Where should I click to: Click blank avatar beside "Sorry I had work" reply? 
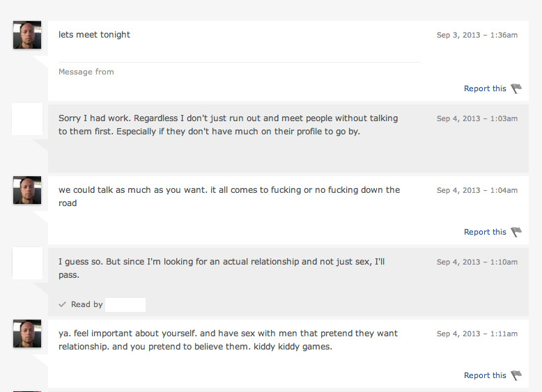pos(27,119)
